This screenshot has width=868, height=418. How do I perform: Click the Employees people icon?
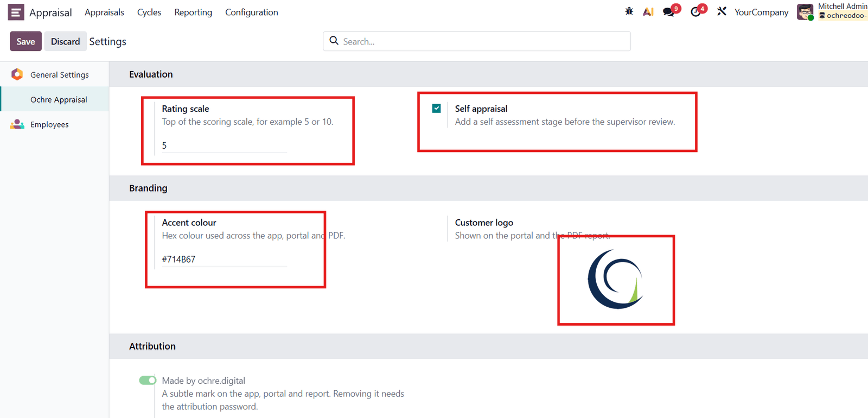coord(17,124)
